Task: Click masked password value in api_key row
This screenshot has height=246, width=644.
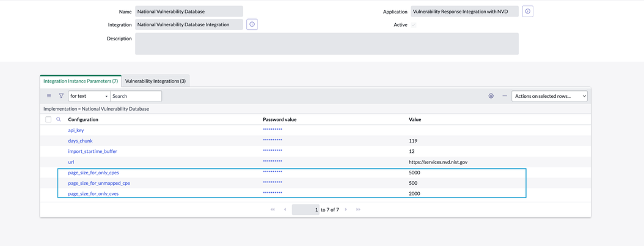Action: [273, 130]
